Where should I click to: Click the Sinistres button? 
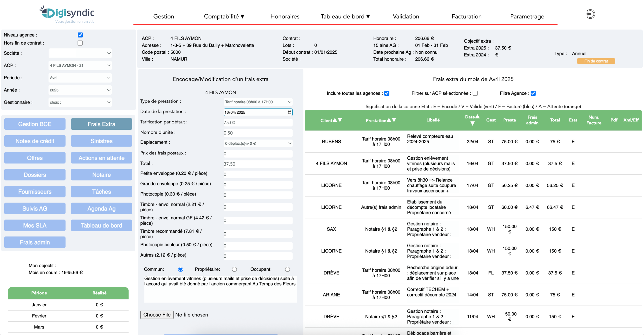[x=101, y=141]
